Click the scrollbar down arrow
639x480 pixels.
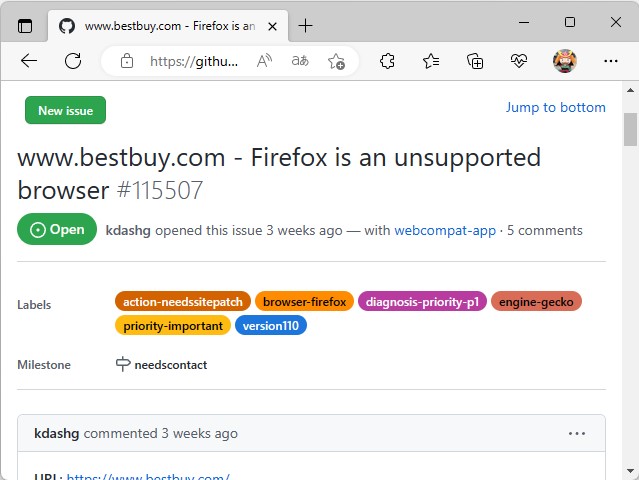[630, 471]
